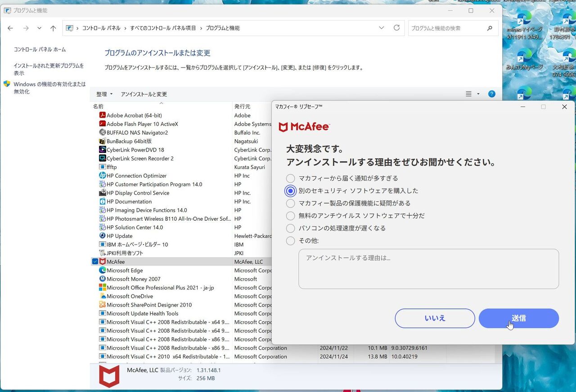Open the コントロール パネル ホーム link
The width and height of the screenshot is (576, 392).
point(40,49)
